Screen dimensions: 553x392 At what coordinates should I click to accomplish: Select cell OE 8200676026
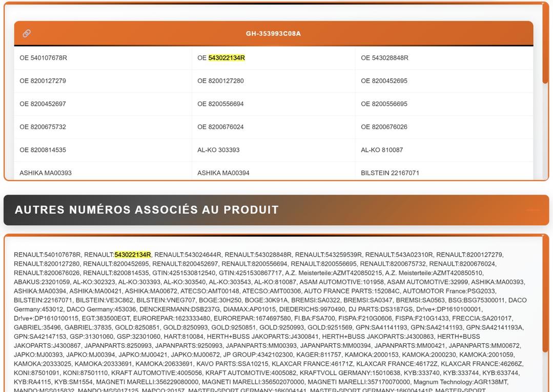click(444, 127)
